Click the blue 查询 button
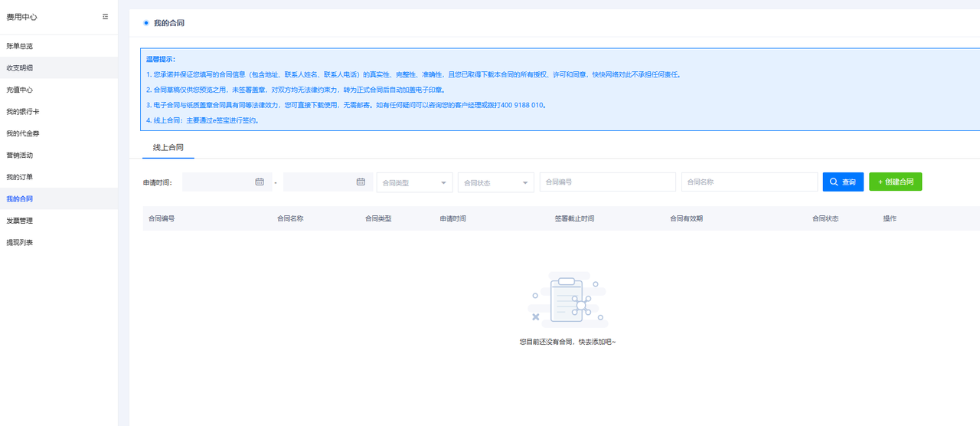Screen dimensions: 980x426 tap(843, 182)
